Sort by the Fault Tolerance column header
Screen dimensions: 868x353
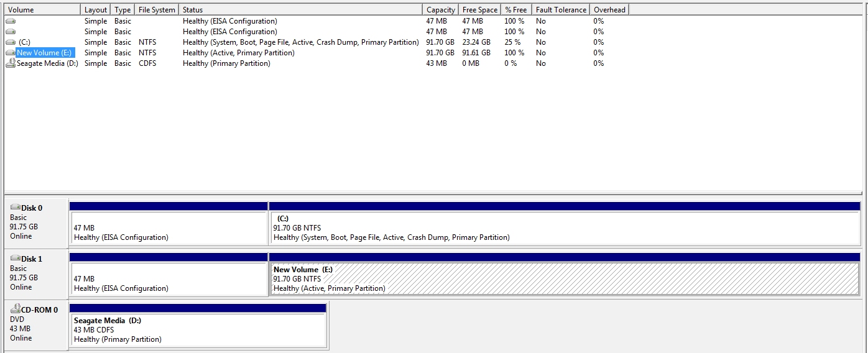pyautogui.click(x=561, y=10)
